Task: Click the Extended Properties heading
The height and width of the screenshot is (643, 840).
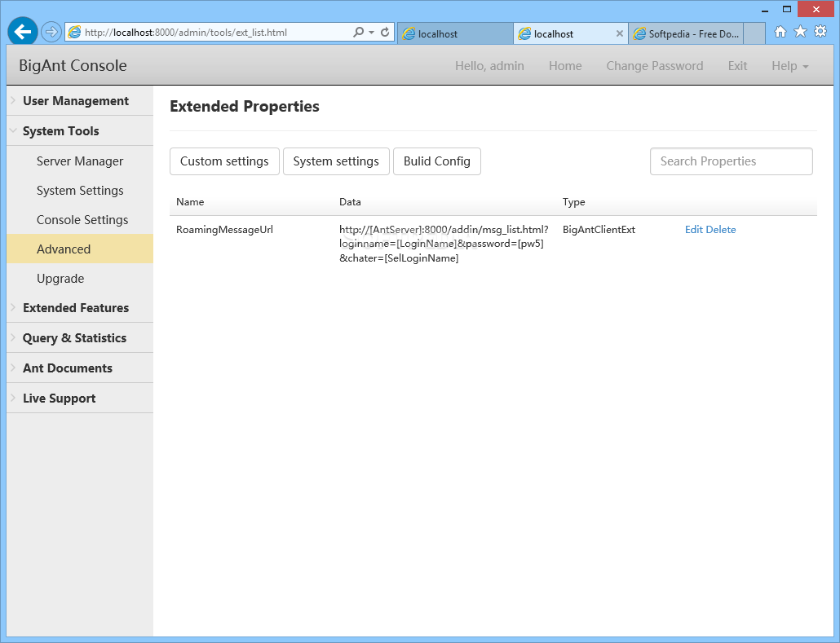Action: tap(245, 106)
